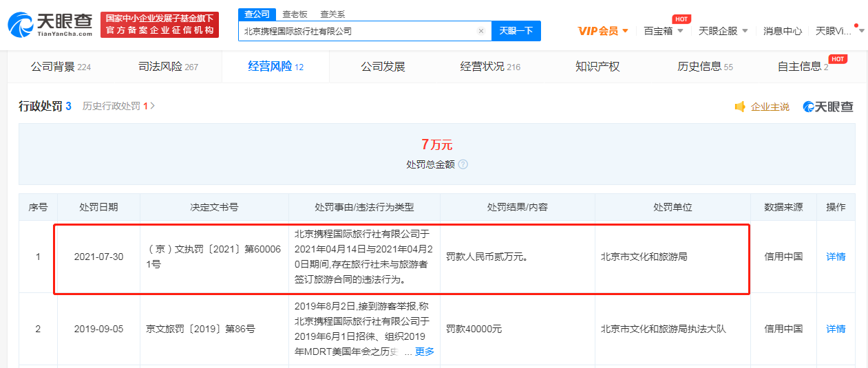This screenshot has height=368, width=868.
Task: Click document number 京文旅罚〔2019〕第86号
Action: pyautogui.click(x=200, y=329)
